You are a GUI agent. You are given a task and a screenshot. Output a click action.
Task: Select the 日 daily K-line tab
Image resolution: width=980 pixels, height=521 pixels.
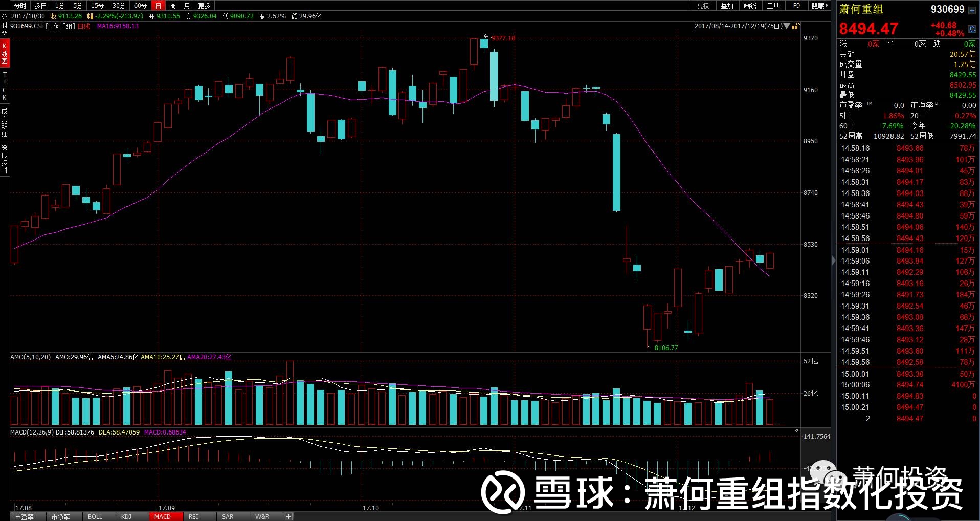159,6
